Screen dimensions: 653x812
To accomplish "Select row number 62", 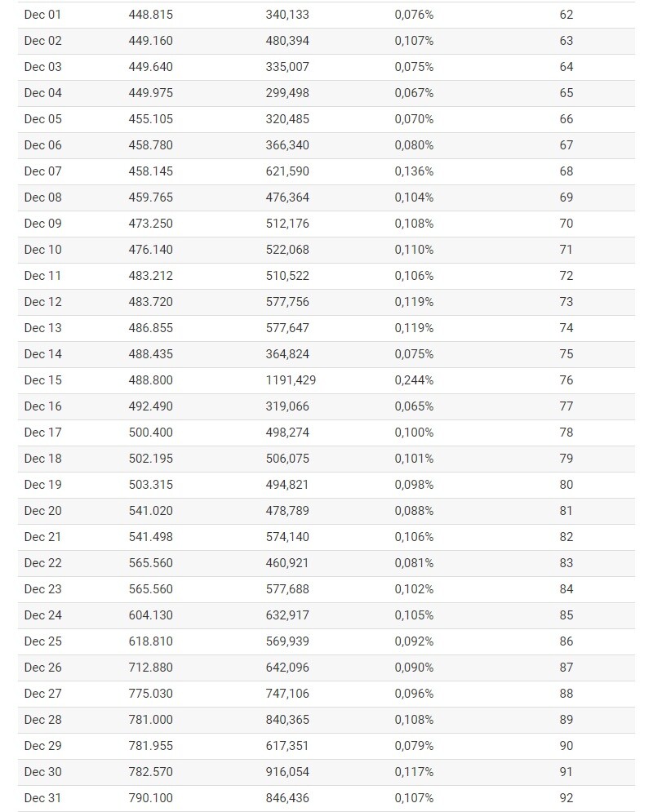I will point(566,15).
